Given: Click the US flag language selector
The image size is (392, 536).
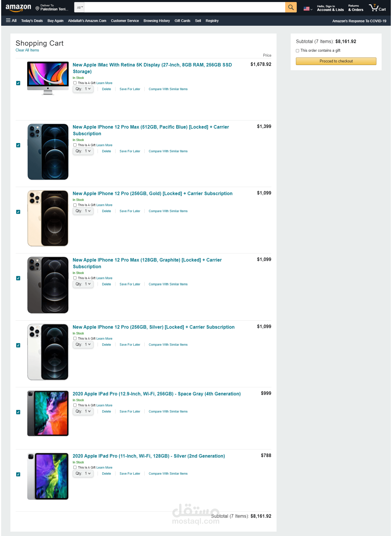Looking at the screenshot, I should pos(308,9).
